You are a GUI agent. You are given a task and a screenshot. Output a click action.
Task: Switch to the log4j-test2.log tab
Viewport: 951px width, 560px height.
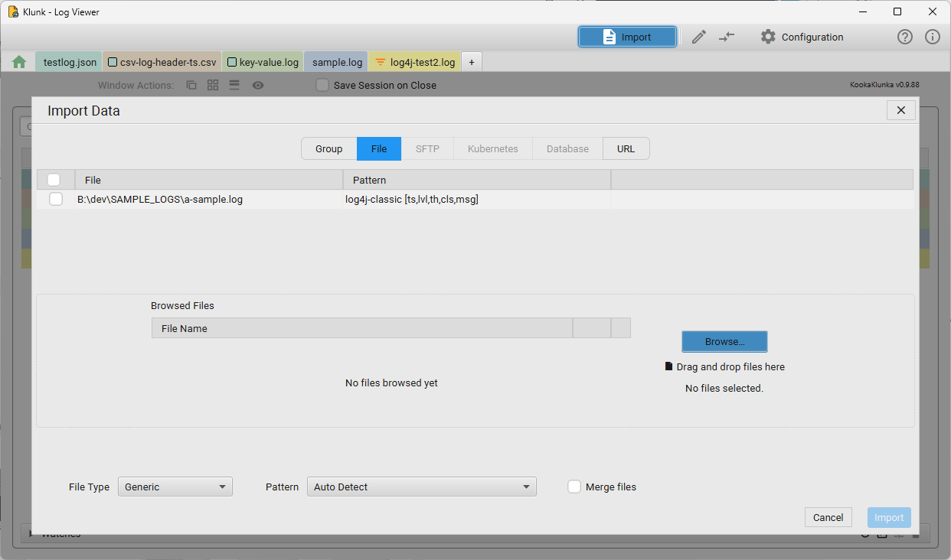pyautogui.click(x=415, y=62)
